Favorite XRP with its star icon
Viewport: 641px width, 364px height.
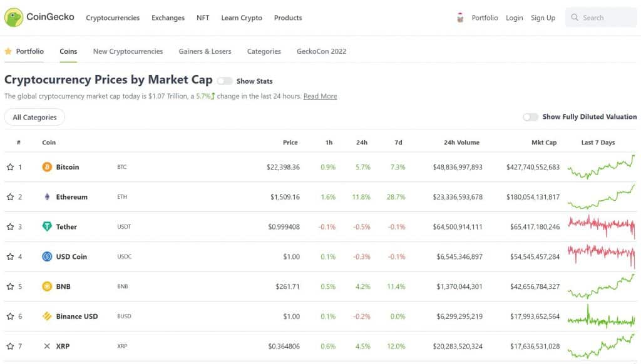coord(10,346)
